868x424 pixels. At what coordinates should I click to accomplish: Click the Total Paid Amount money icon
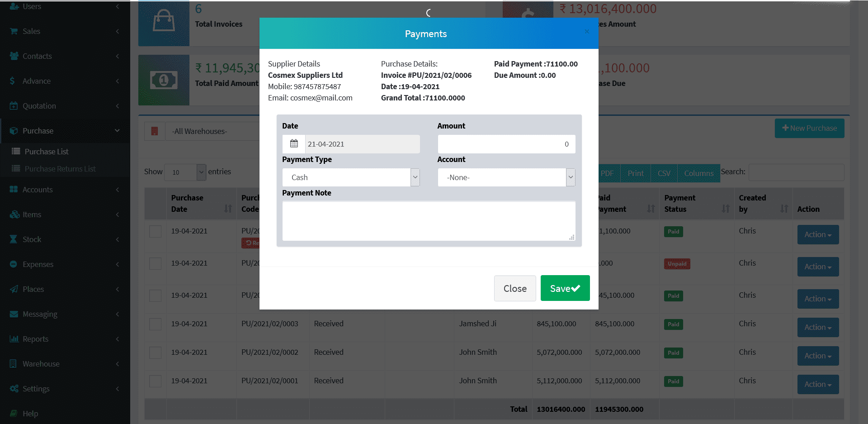(164, 81)
